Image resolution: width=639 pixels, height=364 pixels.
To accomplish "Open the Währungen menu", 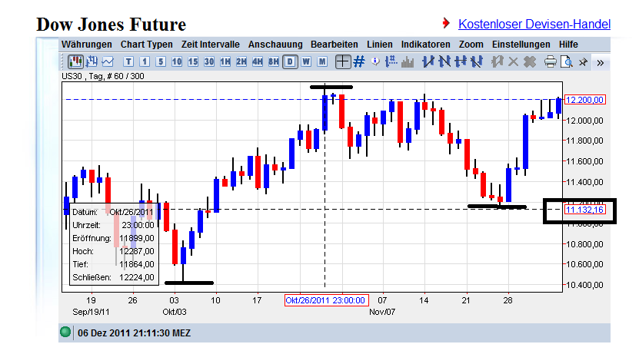I will (86, 44).
